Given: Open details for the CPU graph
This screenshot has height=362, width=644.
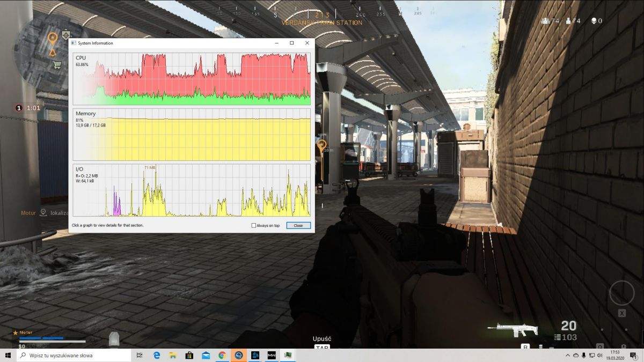Looking at the screenshot, I should tap(192, 79).
